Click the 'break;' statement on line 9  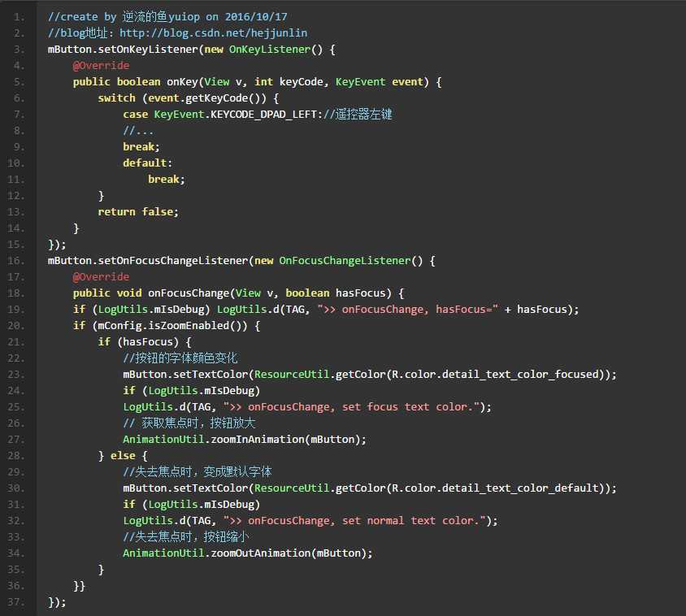141,147
